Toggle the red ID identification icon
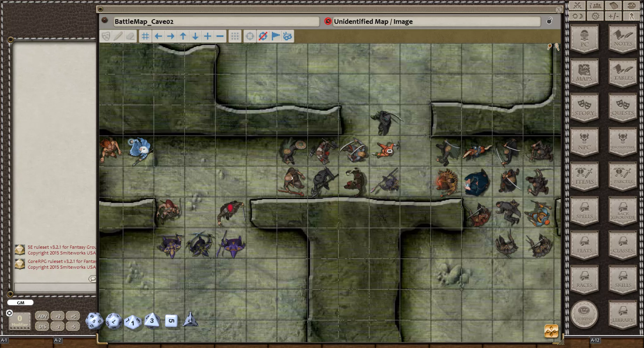The height and width of the screenshot is (348, 644). [x=328, y=21]
